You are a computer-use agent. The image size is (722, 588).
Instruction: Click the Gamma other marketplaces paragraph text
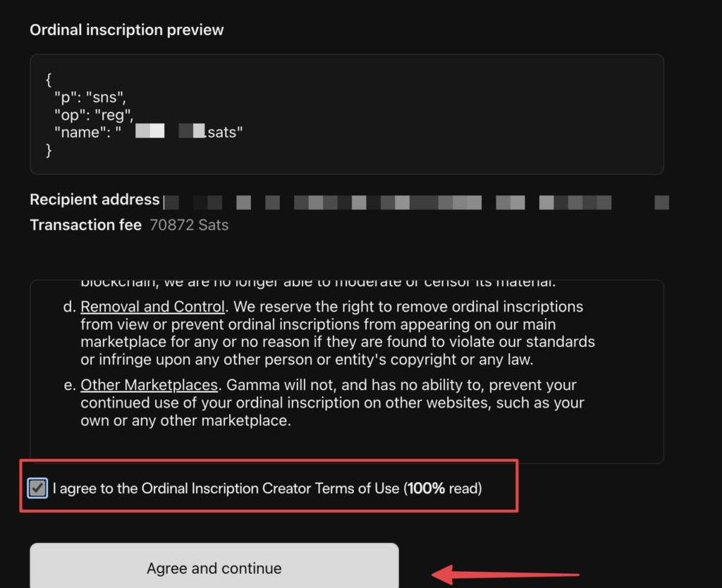tap(331, 403)
